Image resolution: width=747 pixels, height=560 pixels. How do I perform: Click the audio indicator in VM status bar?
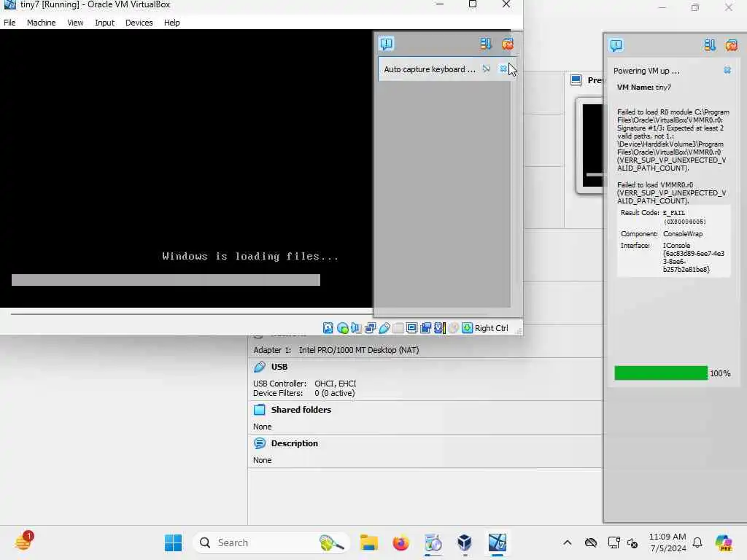click(356, 327)
